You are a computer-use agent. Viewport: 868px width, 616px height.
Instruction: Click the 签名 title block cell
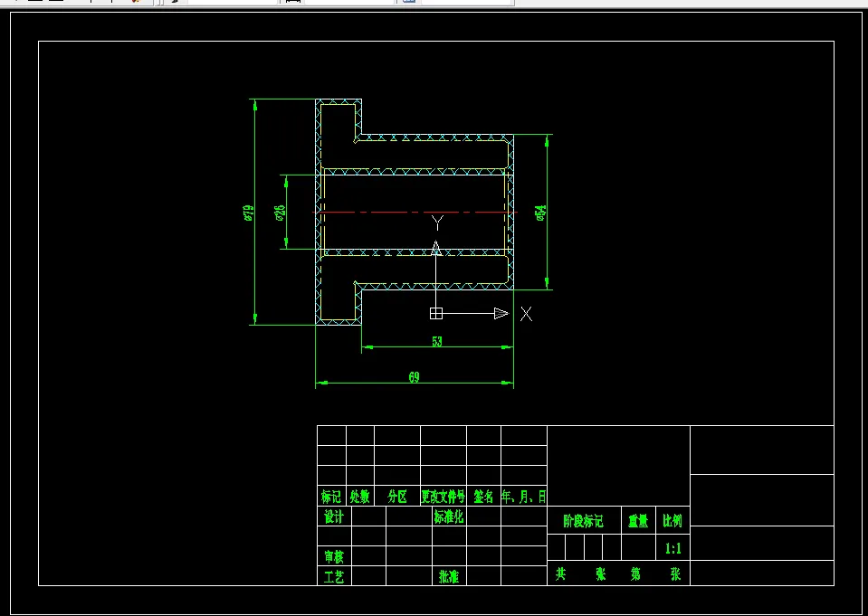click(484, 497)
